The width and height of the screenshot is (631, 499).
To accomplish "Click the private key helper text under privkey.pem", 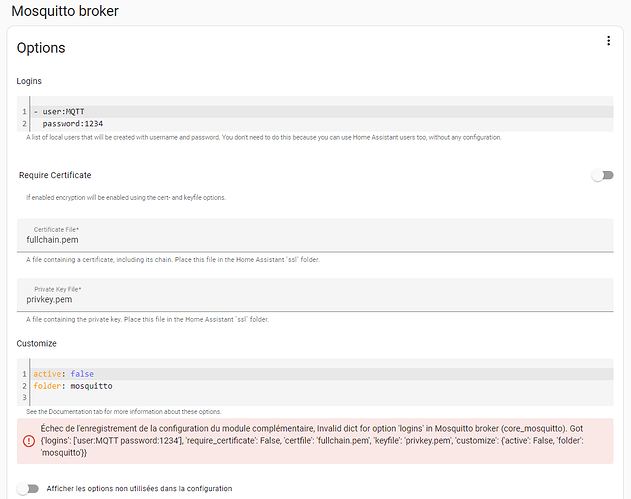I will (148, 320).
